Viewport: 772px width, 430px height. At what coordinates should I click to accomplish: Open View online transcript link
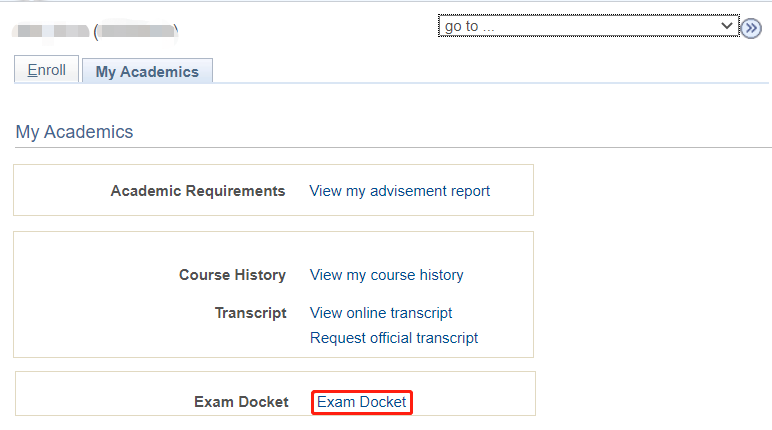(x=381, y=312)
